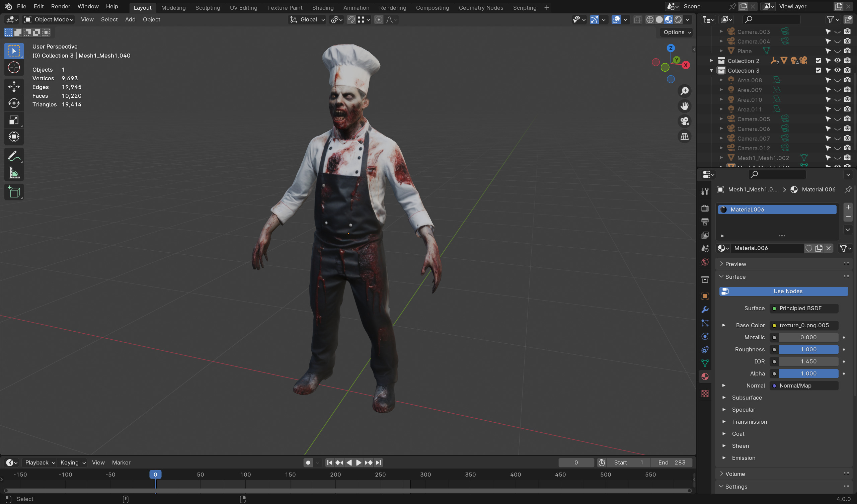The height and width of the screenshot is (504, 857).
Task: Open the World properties tab
Action: [705, 262]
